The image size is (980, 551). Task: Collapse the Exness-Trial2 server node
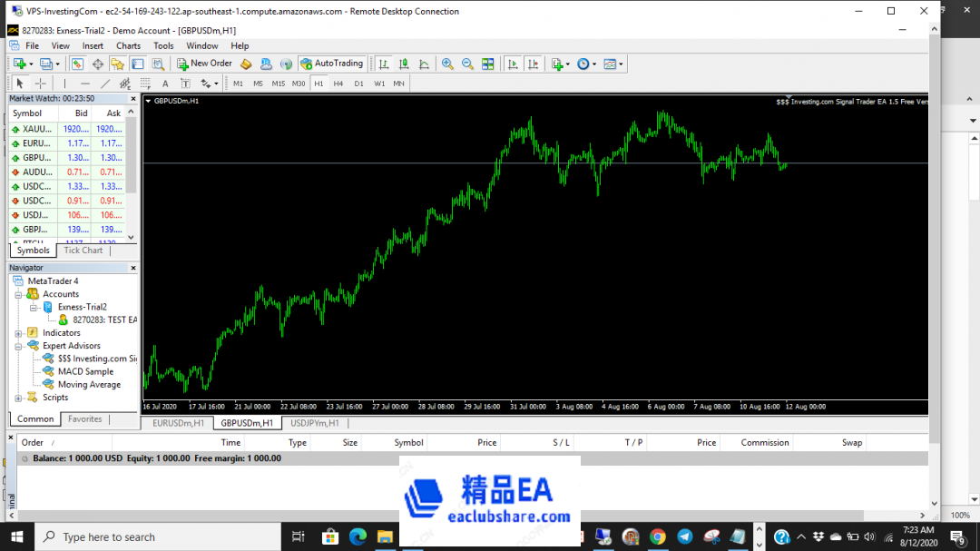click(34, 307)
